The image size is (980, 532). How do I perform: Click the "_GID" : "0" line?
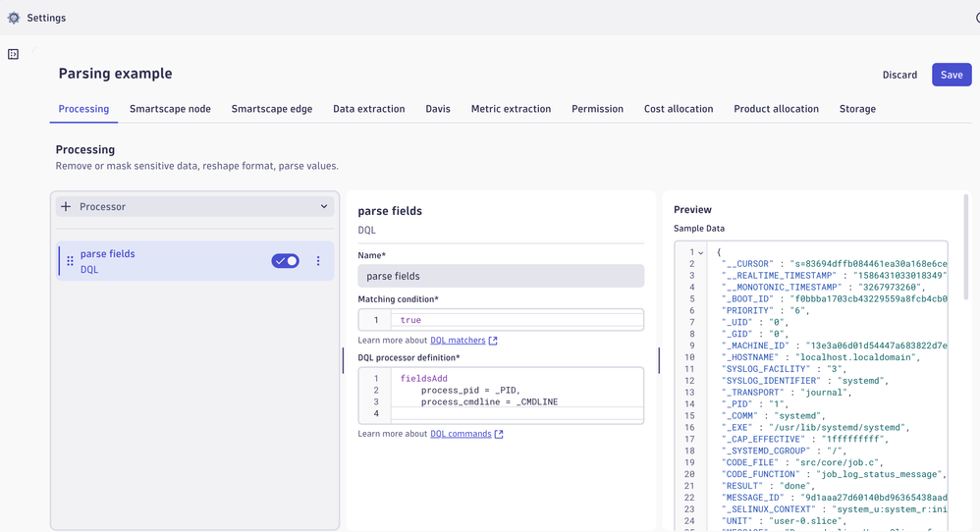pos(755,334)
